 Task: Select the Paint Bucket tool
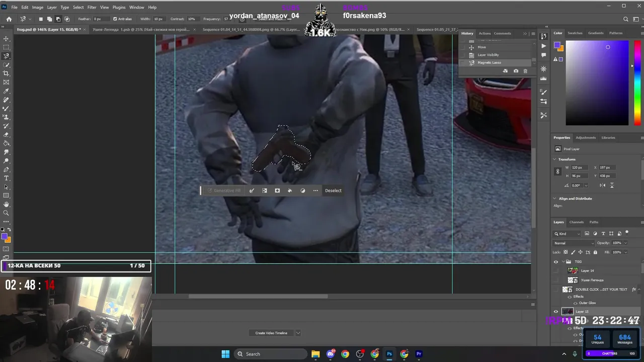[6, 143]
